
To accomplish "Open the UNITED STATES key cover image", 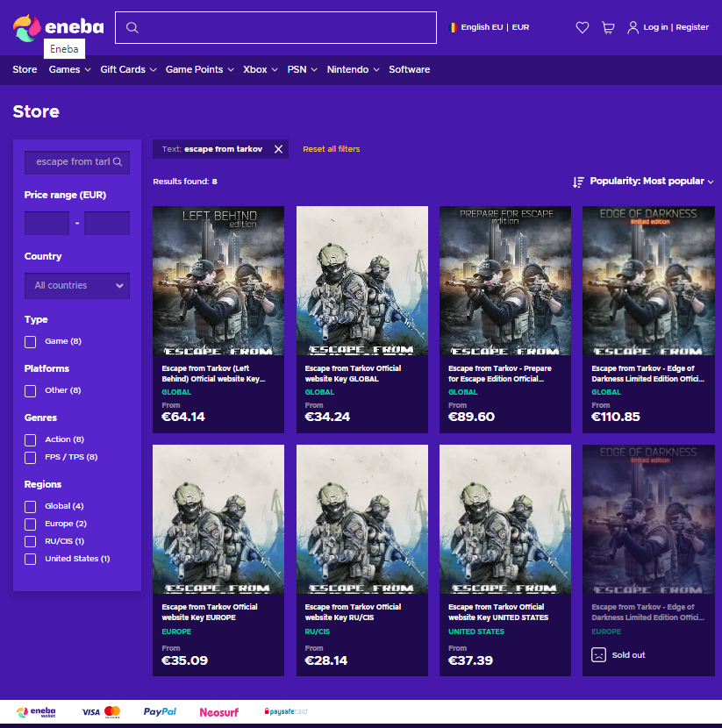I will tap(505, 519).
